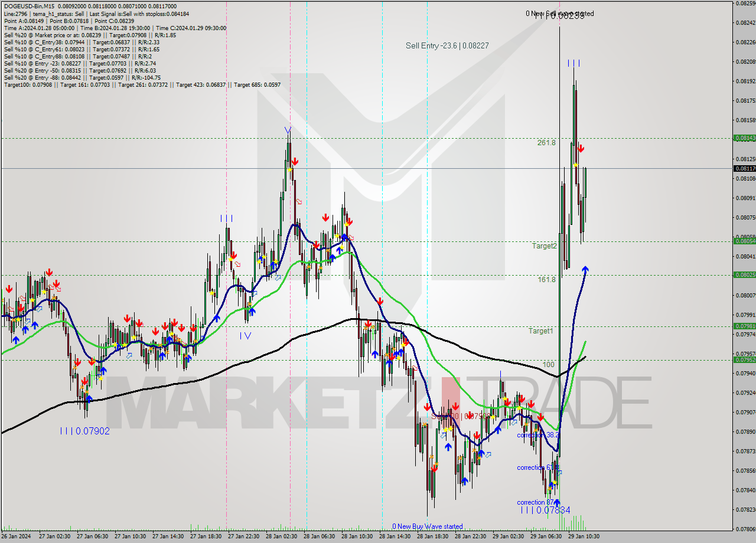
Task: Click the 'I I I 0.07834' wave label
Action: (546, 510)
